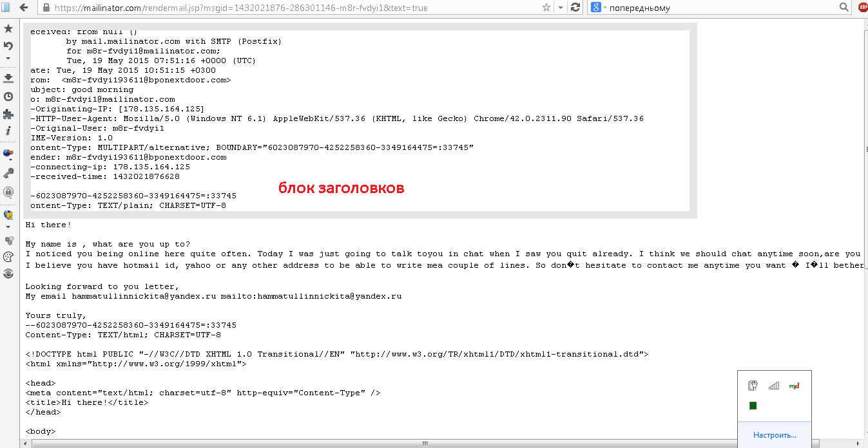Click the colorful globe extension icon in sidebar
The width and height of the screenshot is (868, 448).
pos(8,153)
